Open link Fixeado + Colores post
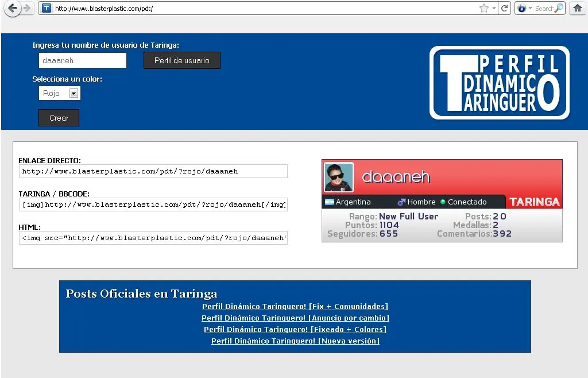Image resolution: width=588 pixels, height=378 pixels. [295, 330]
